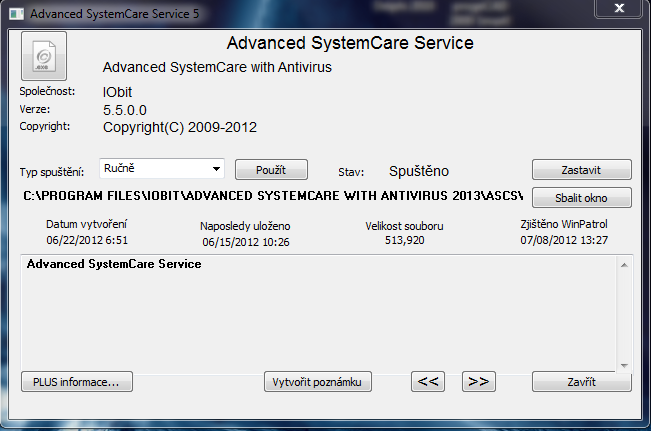Create a note with Vytvořit poznámku
This screenshot has width=651, height=431.
tap(318, 382)
